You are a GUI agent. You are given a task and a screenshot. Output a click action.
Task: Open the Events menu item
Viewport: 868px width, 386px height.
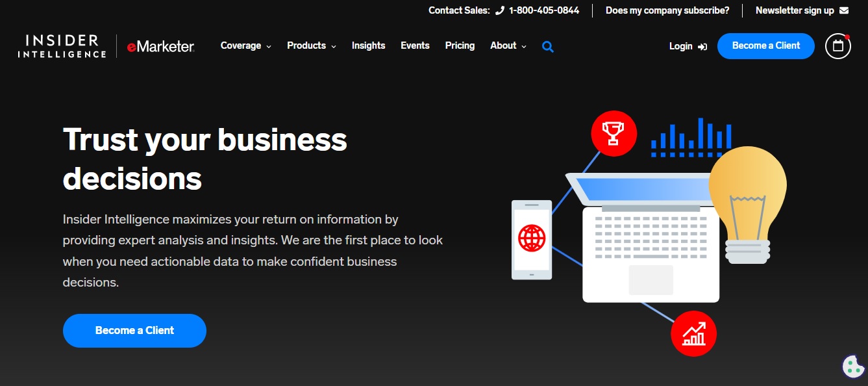(x=415, y=45)
